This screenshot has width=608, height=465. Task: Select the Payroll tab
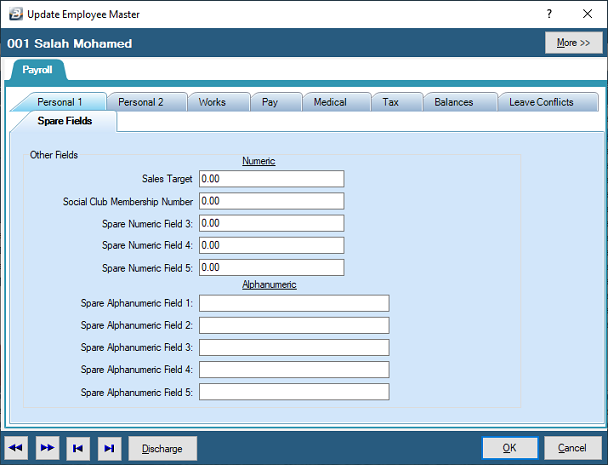click(x=37, y=70)
